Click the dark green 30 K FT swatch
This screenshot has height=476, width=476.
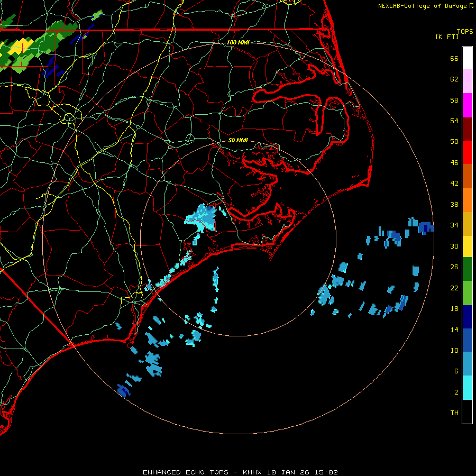click(467, 269)
